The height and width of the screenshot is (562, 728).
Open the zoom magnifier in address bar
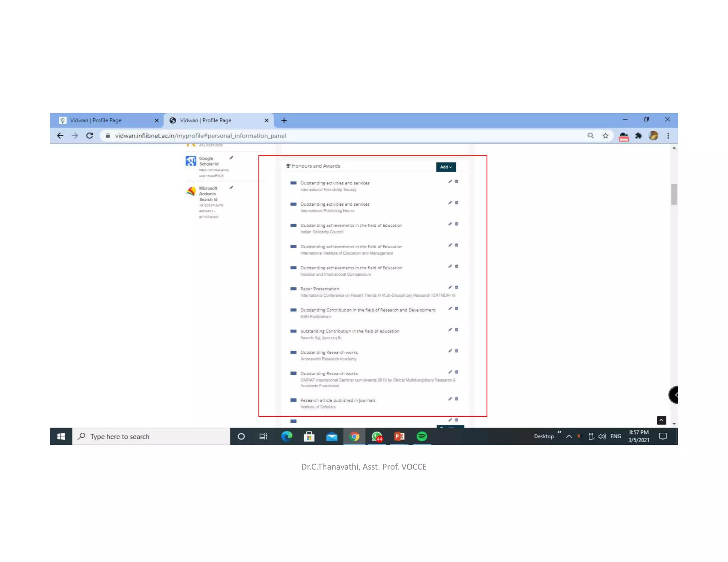590,136
